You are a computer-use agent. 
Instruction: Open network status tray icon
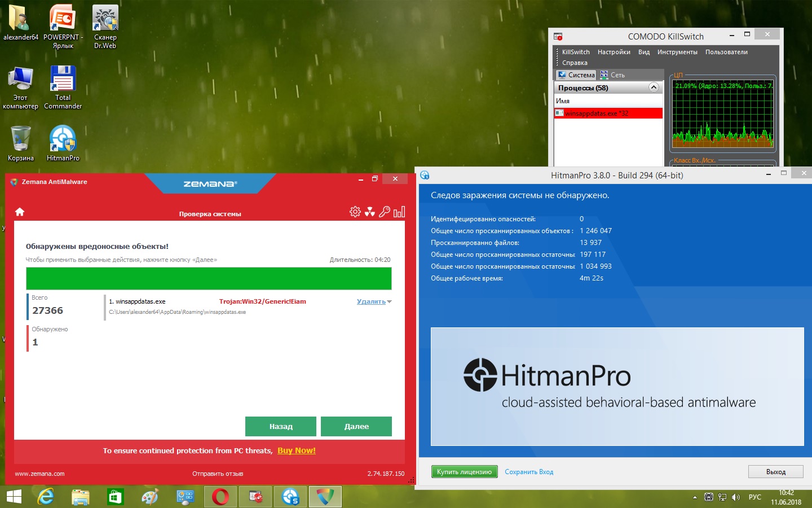click(722, 497)
